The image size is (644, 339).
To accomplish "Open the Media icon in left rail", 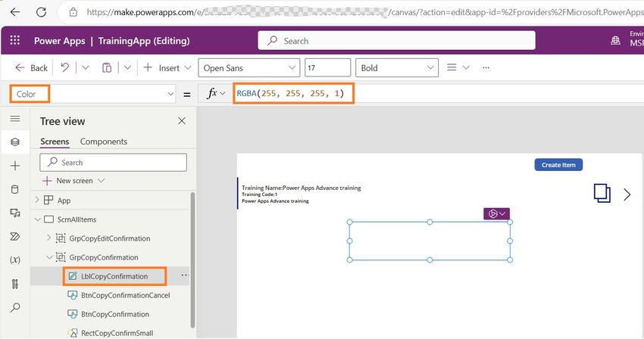I will 15,213.
